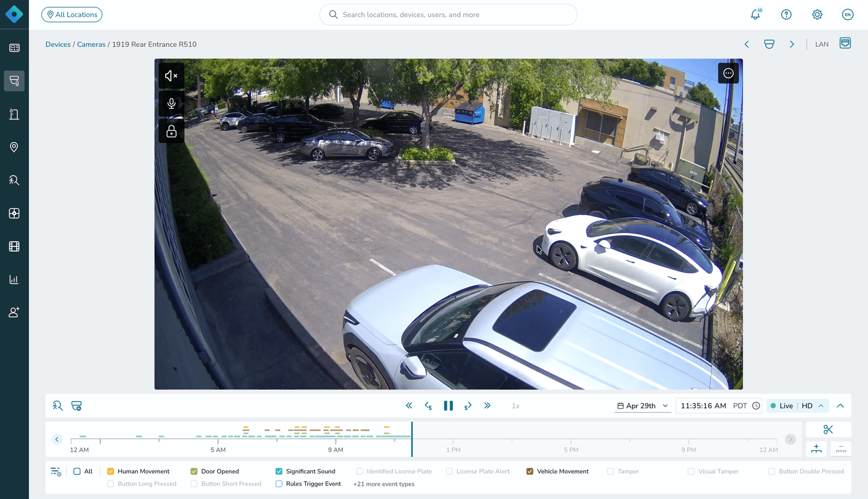Go to Devices breadcrumb
This screenshot has width=868, height=499.
click(58, 44)
